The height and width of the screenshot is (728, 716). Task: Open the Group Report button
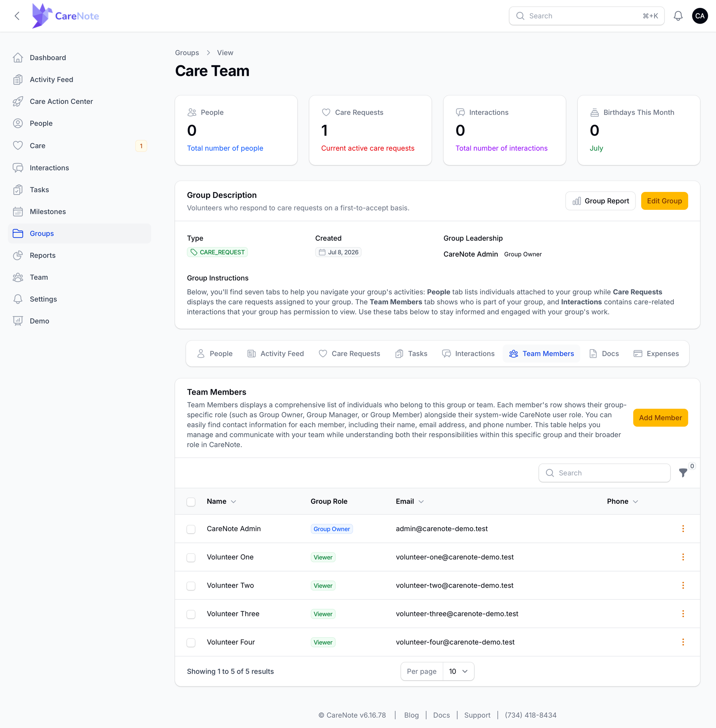tap(601, 201)
